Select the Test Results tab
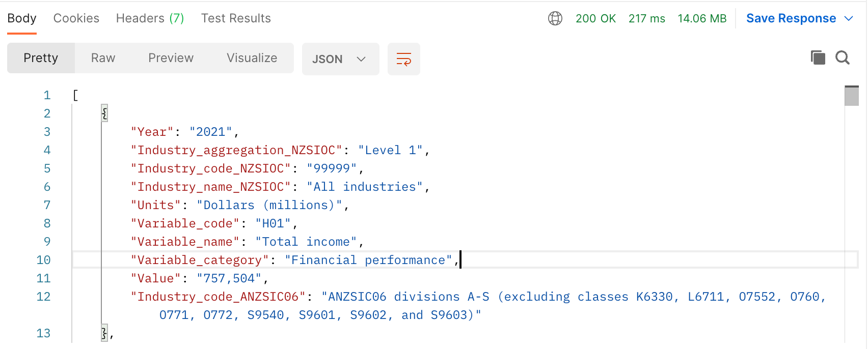This screenshot has width=868, height=349. pos(236,18)
